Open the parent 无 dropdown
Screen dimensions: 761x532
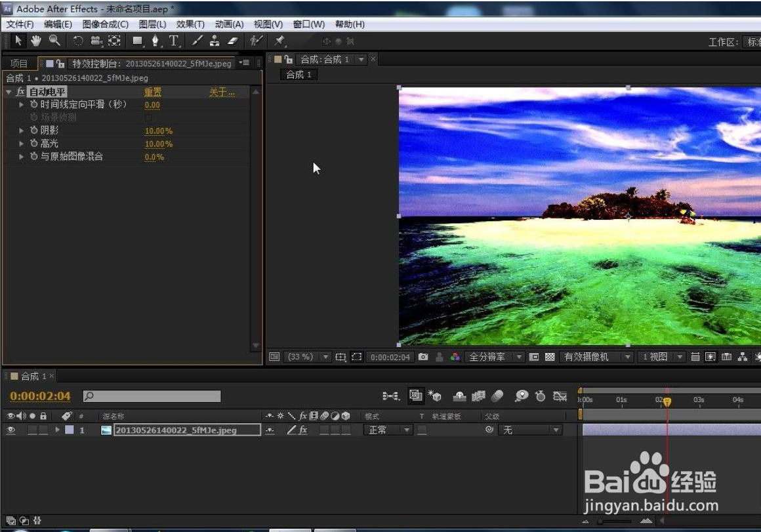point(530,430)
